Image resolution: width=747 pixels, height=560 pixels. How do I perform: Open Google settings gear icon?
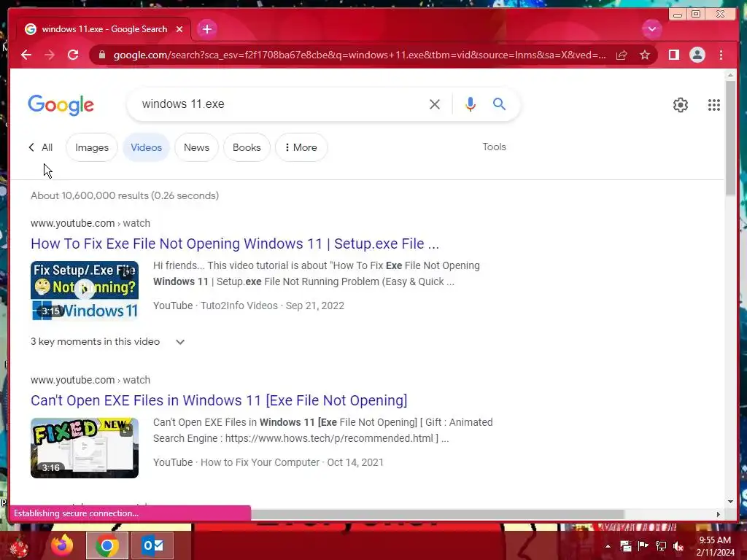[681, 105]
